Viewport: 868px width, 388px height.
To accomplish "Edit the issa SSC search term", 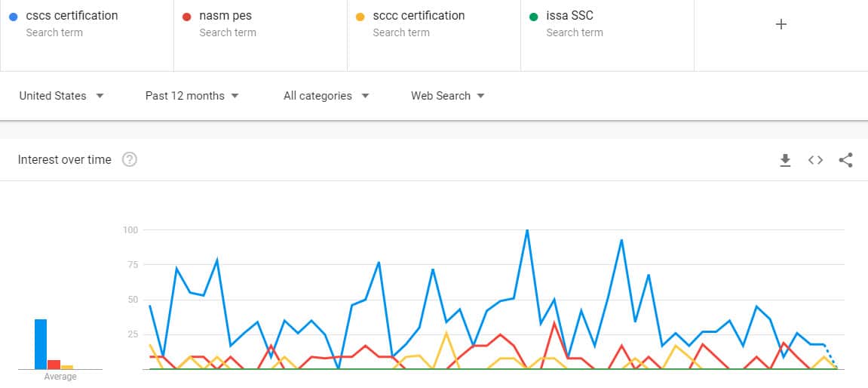I will click(x=569, y=16).
